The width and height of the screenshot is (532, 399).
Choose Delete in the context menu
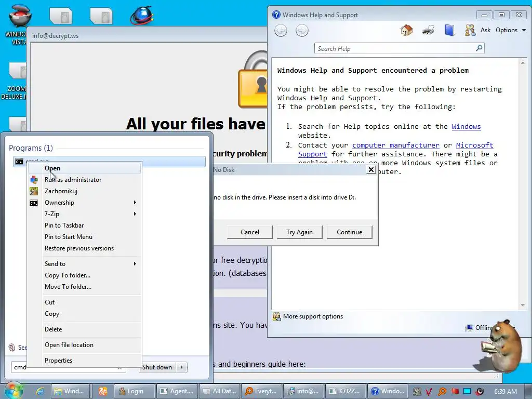[x=84, y=329]
